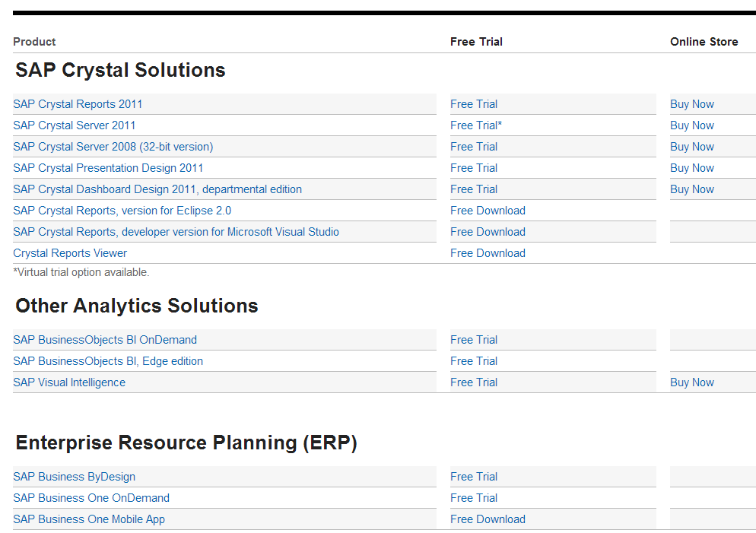Buy Now SAP Visual Intelligence
The height and width of the screenshot is (533, 756).
[691, 382]
